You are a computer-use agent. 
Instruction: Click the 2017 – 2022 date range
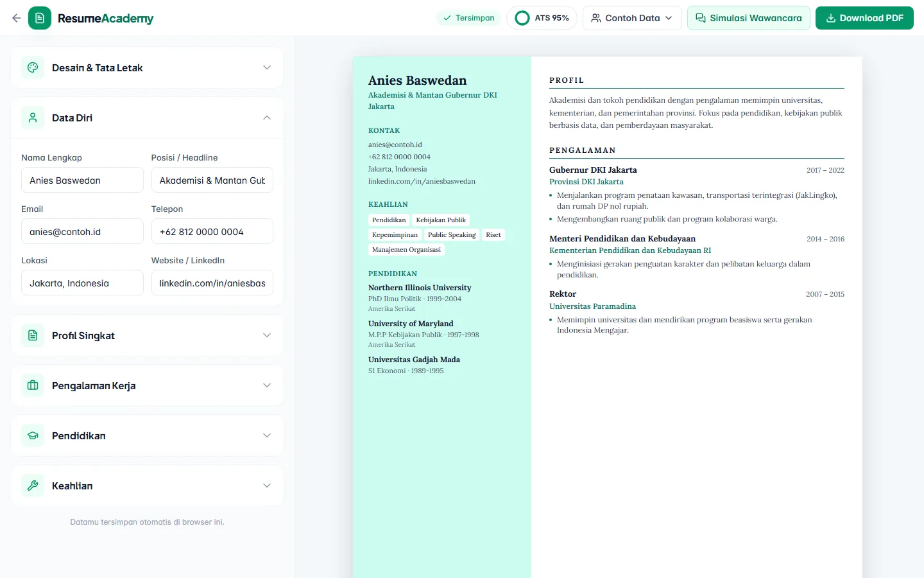[825, 170]
